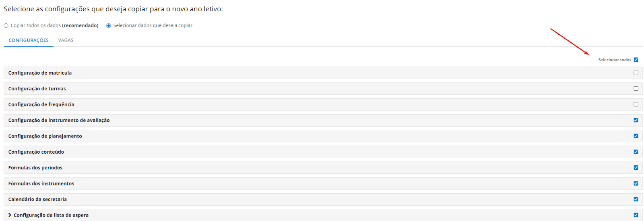Select 'Copiar todos os dados' radio option
644x221 pixels.
click(6, 26)
